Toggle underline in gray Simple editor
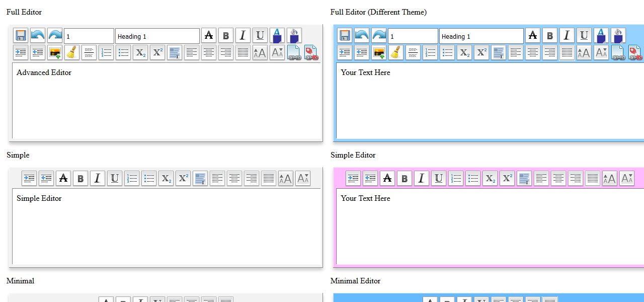Image resolution: width=644 pixels, height=302 pixels. [x=115, y=178]
